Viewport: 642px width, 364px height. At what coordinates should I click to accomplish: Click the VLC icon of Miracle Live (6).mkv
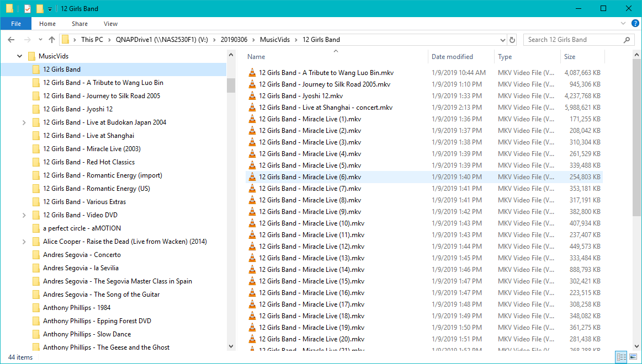pyautogui.click(x=252, y=177)
